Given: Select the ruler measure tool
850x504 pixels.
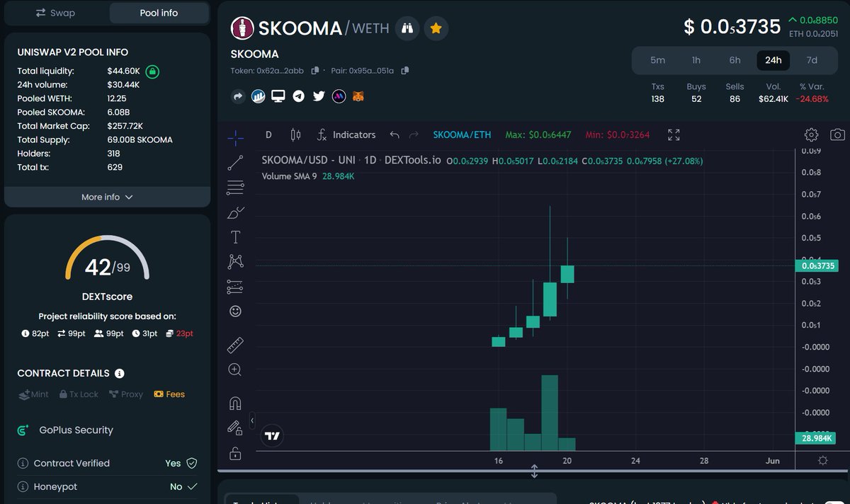Looking at the screenshot, I should point(235,345).
